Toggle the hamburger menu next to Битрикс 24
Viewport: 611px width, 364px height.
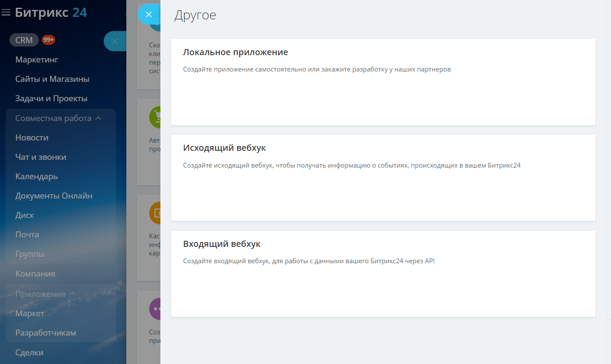tap(6, 13)
